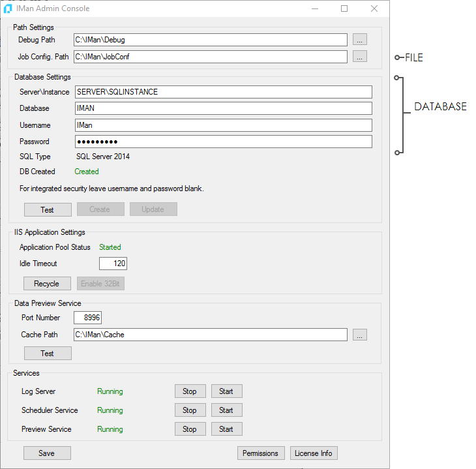
Task: Test the Data Preview Service
Action: pyautogui.click(x=48, y=354)
